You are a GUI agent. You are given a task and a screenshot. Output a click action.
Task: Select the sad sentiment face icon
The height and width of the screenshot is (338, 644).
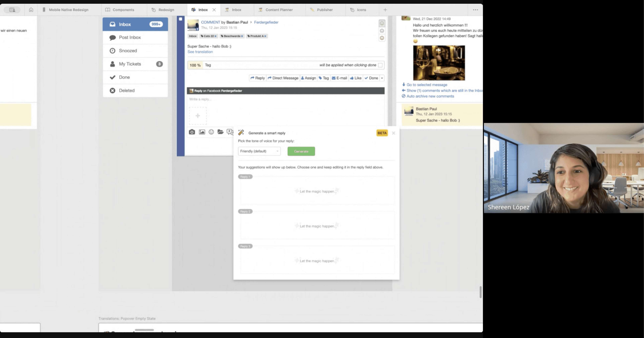tap(382, 38)
